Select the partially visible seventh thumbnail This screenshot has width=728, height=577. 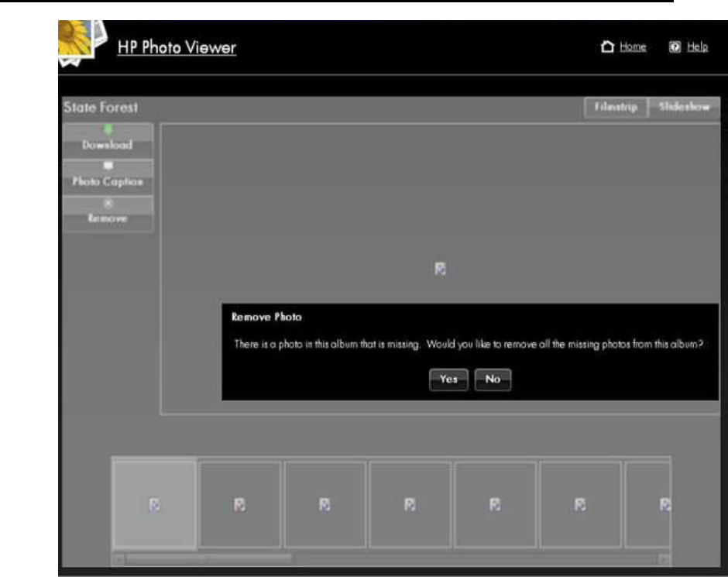click(647, 505)
